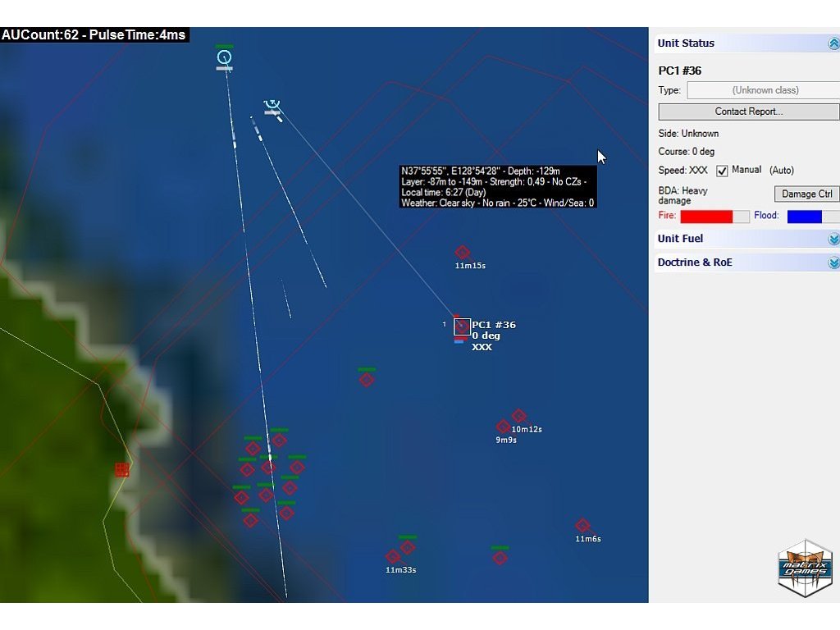The height and width of the screenshot is (630, 840).
Task: Click the black coordinates info tooltip
Action: [x=498, y=186]
